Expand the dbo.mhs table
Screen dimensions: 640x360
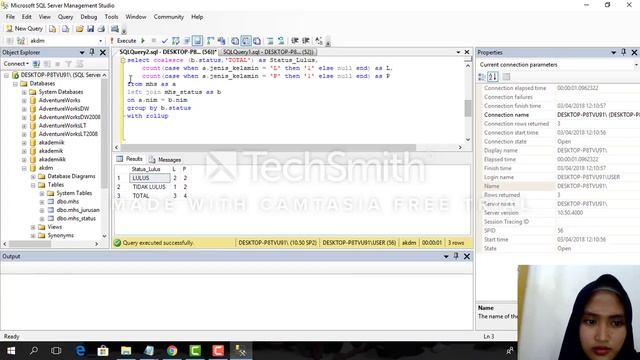coord(42,202)
